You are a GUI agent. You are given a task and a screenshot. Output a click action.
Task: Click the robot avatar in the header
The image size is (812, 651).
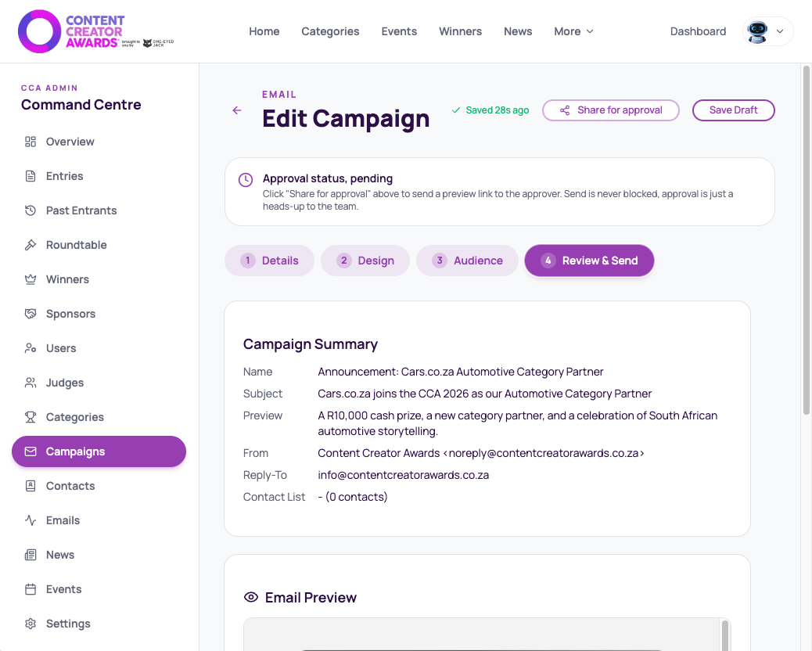pyautogui.click(x=757, y=31)
